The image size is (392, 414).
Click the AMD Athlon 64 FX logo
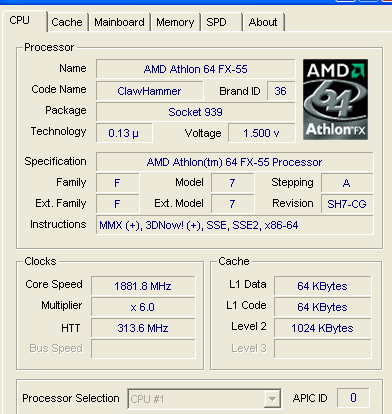335,99
